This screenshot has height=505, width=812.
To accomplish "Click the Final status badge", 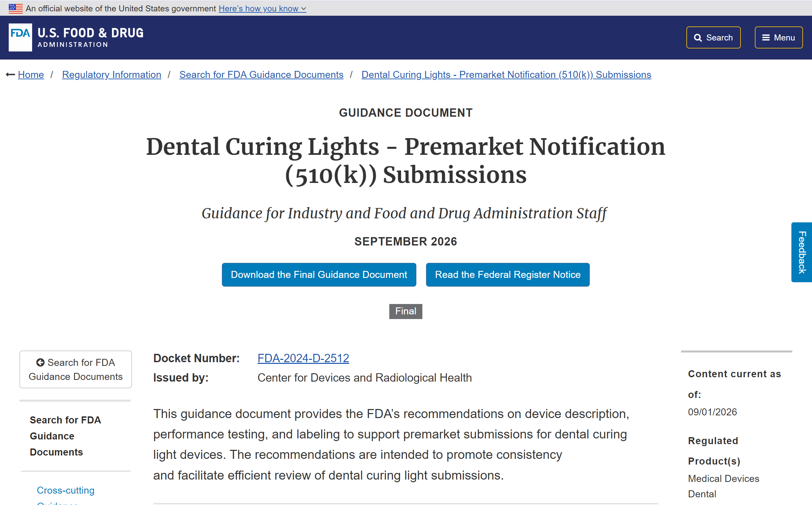I will pyautogui.click(x=406, y=311).
